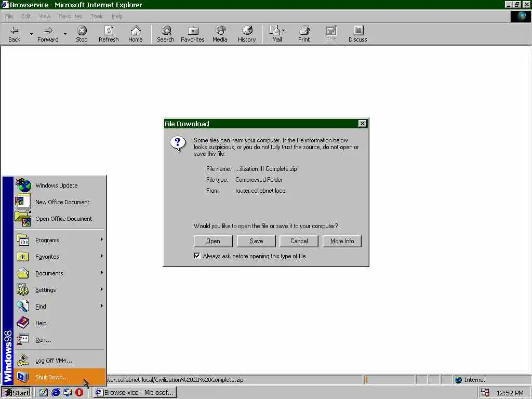This screenshot has width=532, height=399.
Task: Expand Programs submenu
Action: pos(60,240)
